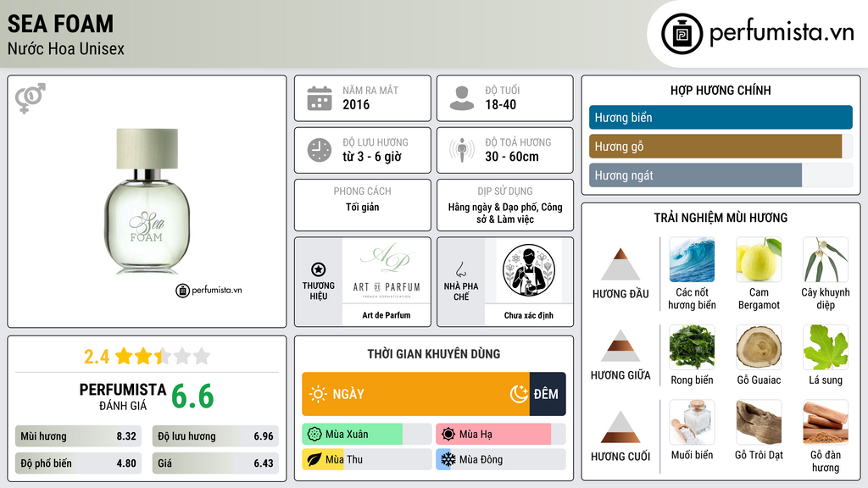The image size is (868, 488).
Task: Click the orange NGÀY daytime bar
Action: 415,394
